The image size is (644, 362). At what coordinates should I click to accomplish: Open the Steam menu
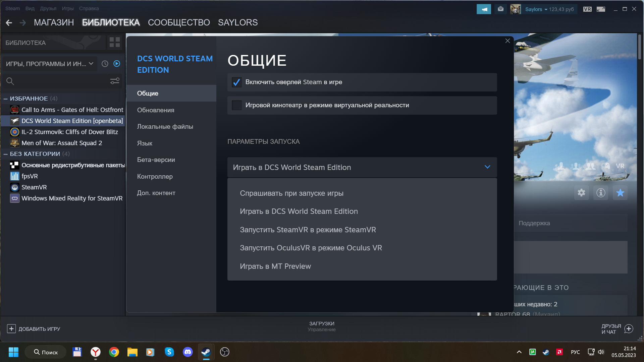[12, 8]
